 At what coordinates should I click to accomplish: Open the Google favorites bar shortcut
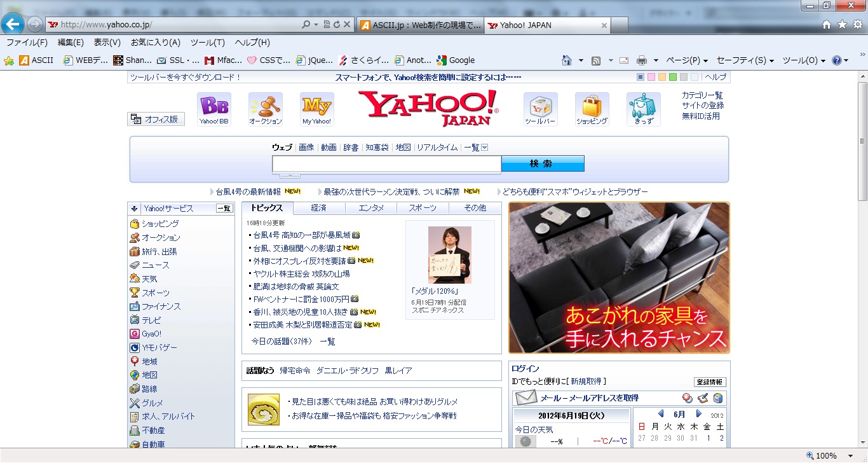pos(456,60)
